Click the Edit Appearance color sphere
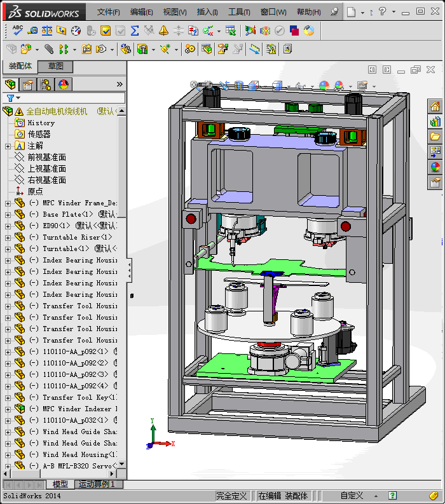The image size is (445, 504). pos(324,86)
